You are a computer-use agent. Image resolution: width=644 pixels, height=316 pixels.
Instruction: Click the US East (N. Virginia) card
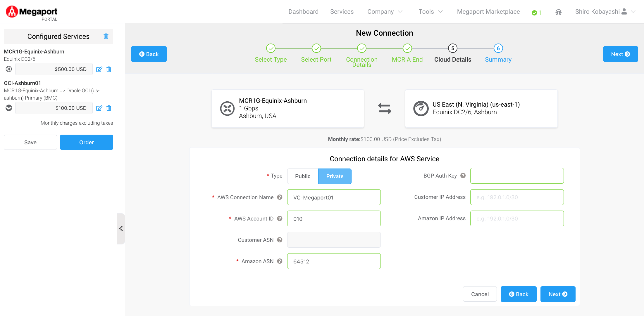481,108
